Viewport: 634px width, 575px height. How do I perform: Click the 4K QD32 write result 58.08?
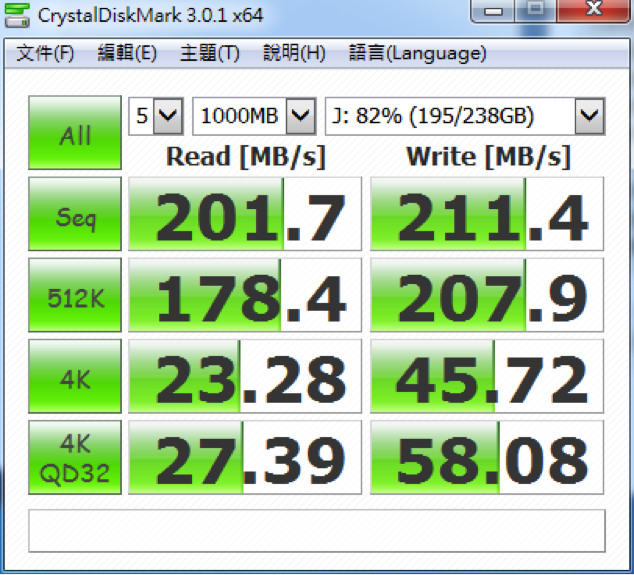pyautogui.click(x=487, y=457)
